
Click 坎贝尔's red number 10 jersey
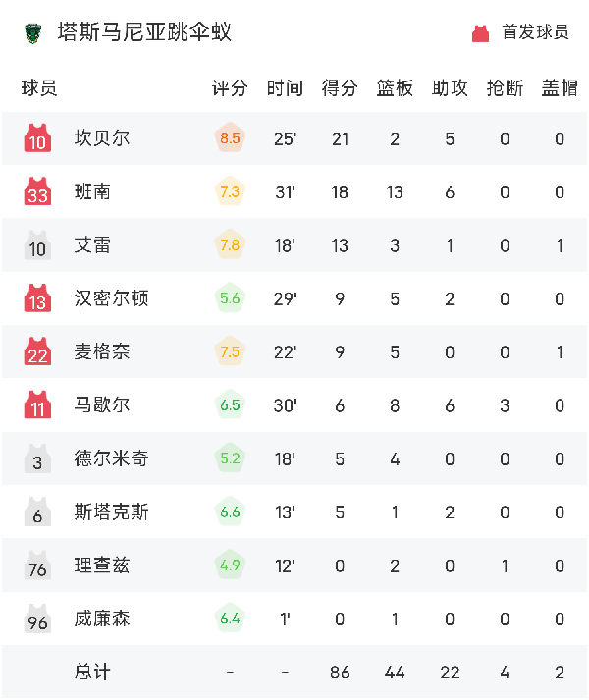click(37, 139)
